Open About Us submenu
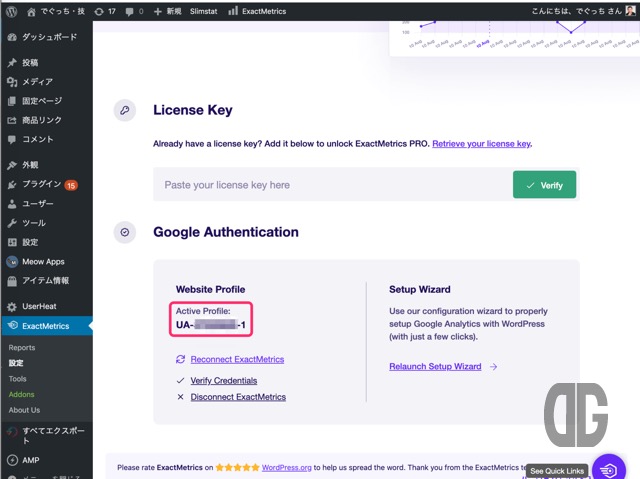Viewport: 640px width, 479px height. pos(24,410)
